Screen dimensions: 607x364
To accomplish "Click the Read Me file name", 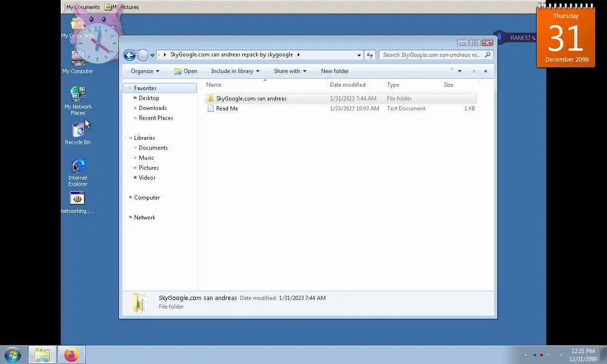I will (x=227, y=109).
